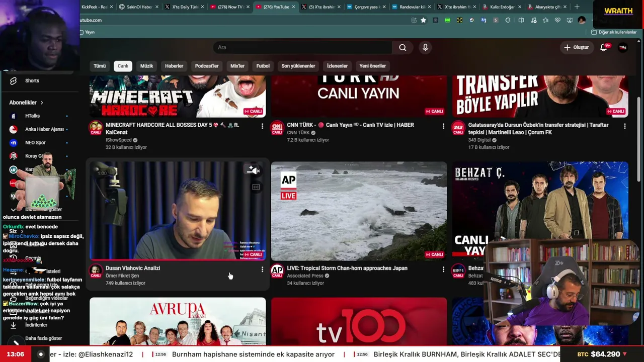
Task: Open the new tab plus button
Action: tap(577, 7)
